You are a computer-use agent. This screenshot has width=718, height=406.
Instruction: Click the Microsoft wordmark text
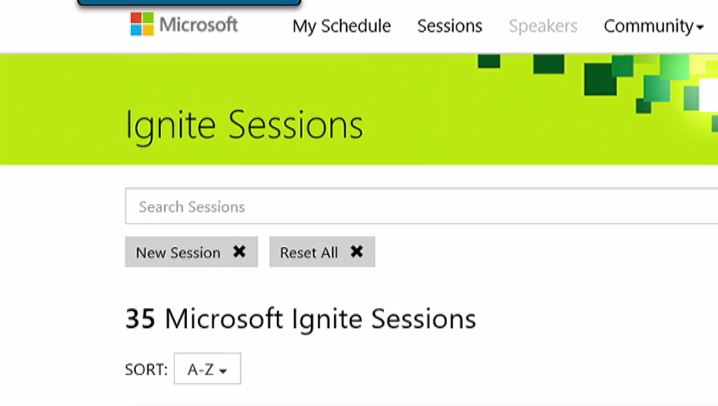(198, 25)
